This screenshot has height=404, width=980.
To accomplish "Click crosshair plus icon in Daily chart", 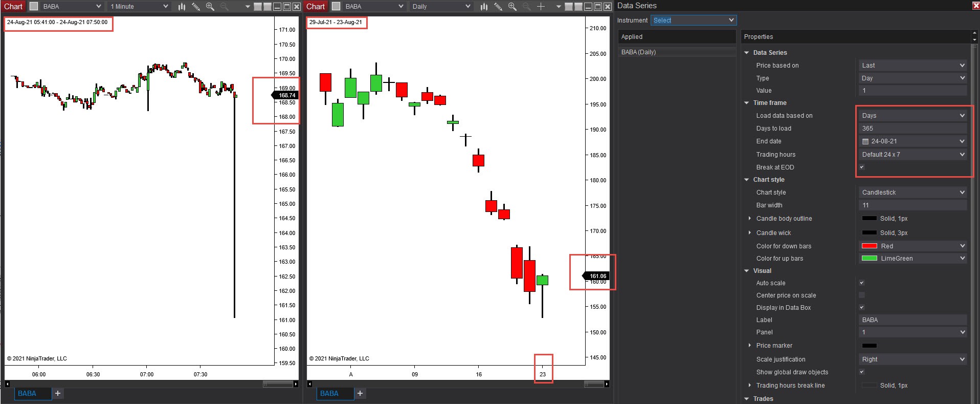I will (541, 7).
